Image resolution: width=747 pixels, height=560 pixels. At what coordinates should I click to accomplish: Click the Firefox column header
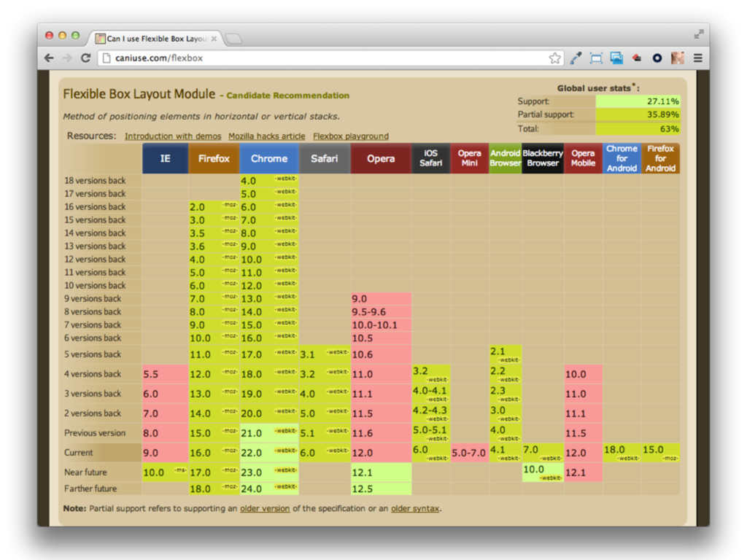[x=214, y=158]
